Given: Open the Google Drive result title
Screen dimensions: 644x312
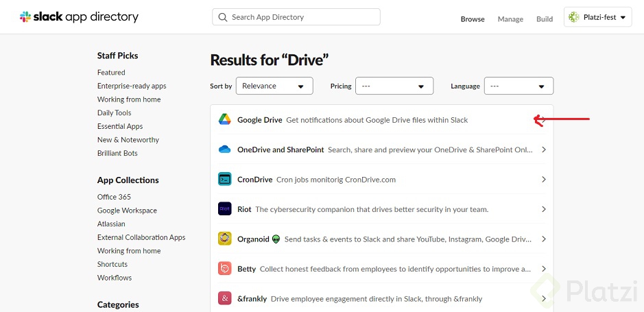Looking at the screenshot, I should [259, 120].
